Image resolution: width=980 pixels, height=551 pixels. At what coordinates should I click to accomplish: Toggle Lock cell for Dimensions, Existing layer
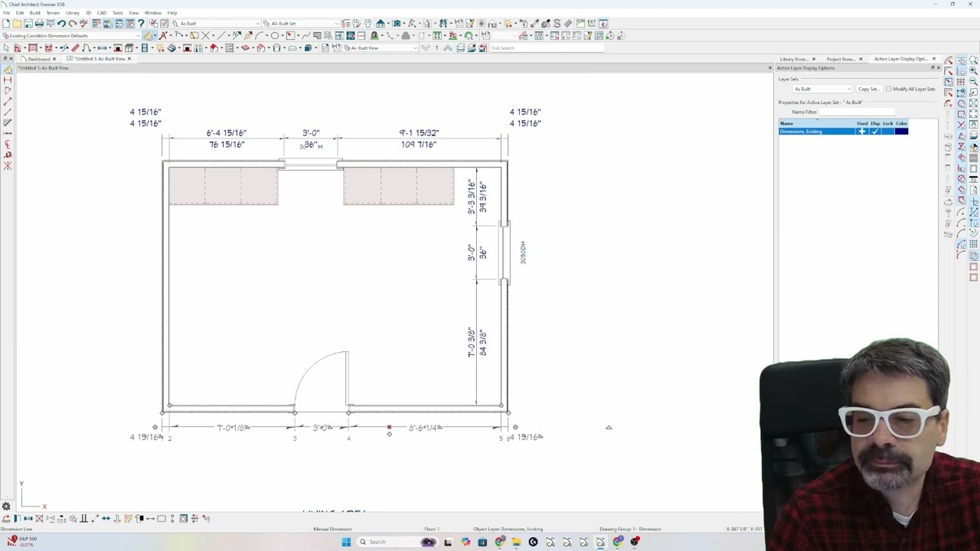point(888,131)
